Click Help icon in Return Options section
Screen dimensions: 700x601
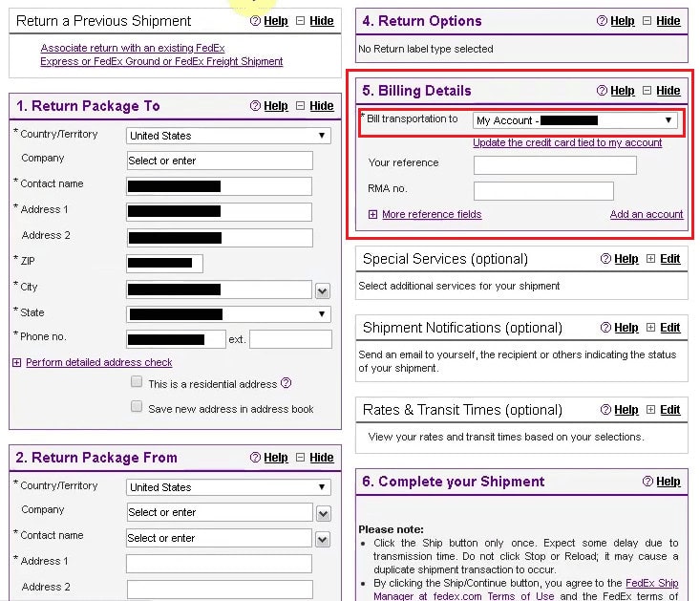[602, 21]
